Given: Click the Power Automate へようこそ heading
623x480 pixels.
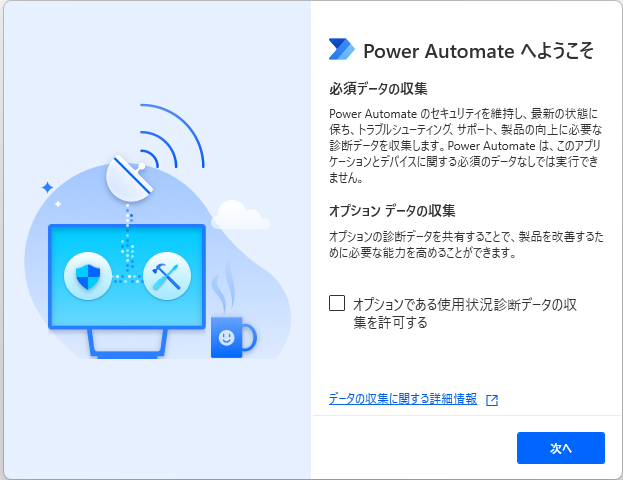Looking at the screenshot, I should (478, 51).
